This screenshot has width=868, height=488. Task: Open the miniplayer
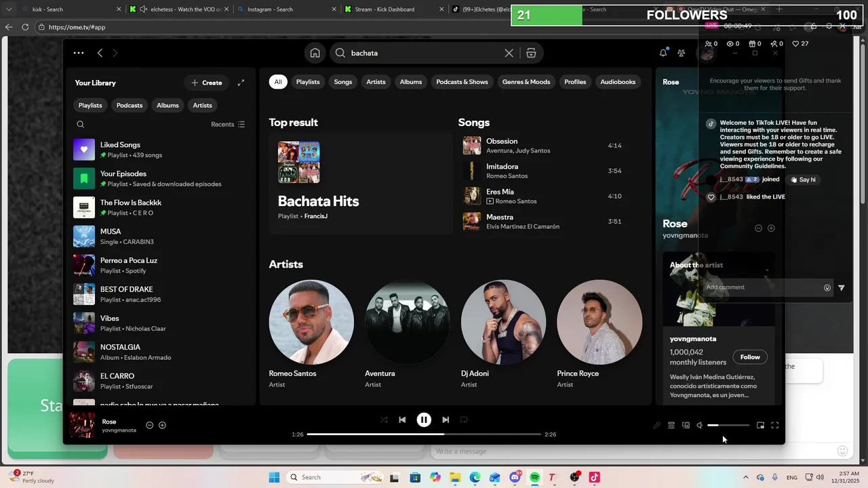point(760,425)
